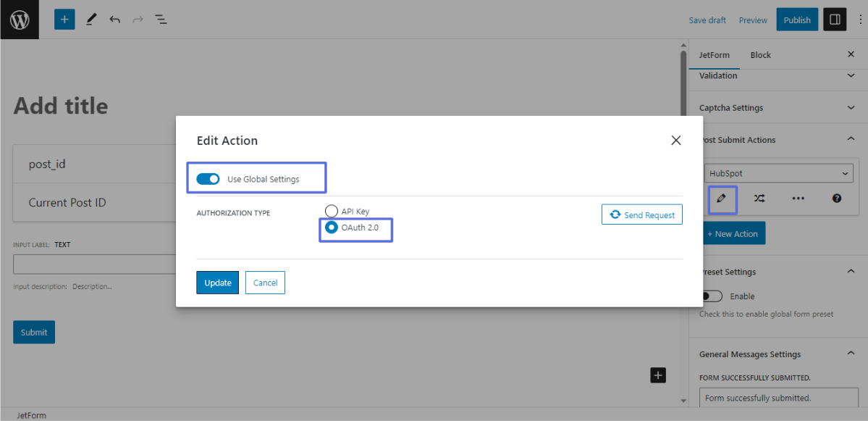This screenshot has width=868, height=421.
Task: Click the WordPress logo
Action: (x=19, y=19)
